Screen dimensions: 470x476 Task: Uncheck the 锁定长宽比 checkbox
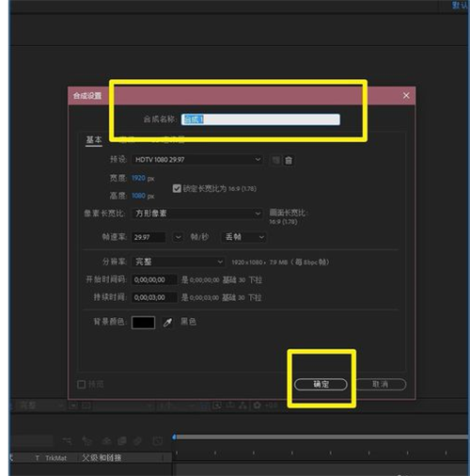[177, 188]
